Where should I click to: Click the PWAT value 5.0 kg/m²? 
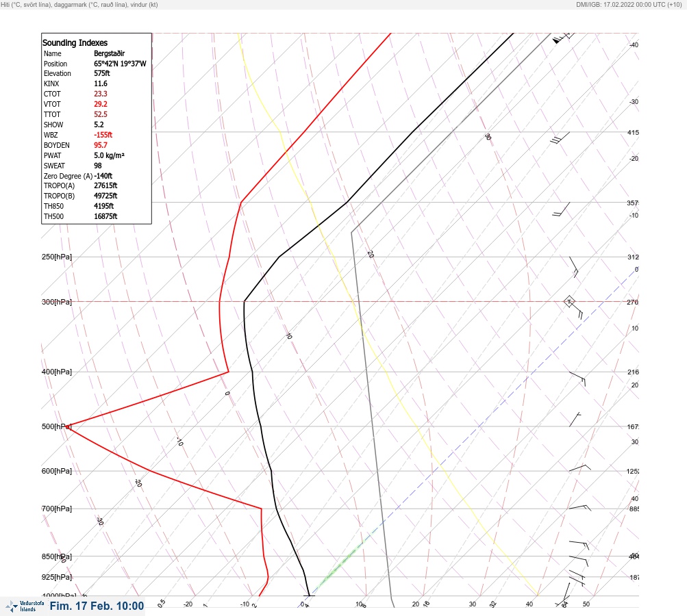[109, 155]
